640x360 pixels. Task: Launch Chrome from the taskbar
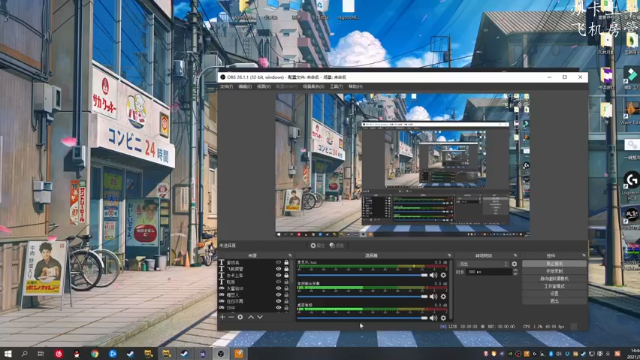(x=95, y=353)
